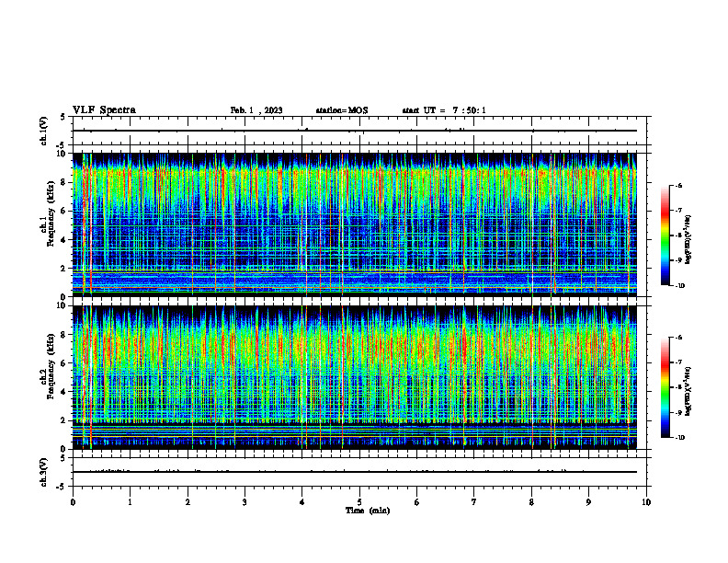
Task: Click the "Time (min)" axis title
Action: point(368,511)
